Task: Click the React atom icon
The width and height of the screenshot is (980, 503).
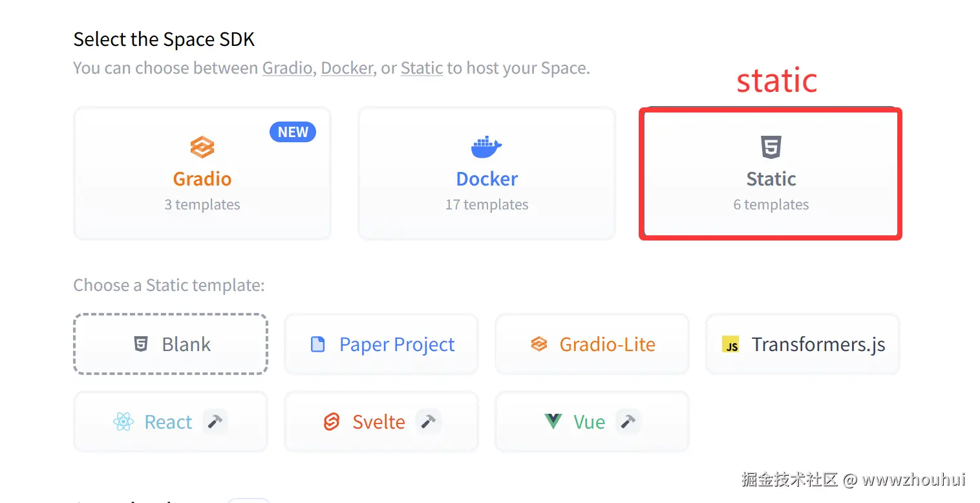Action: coord(123,422)
